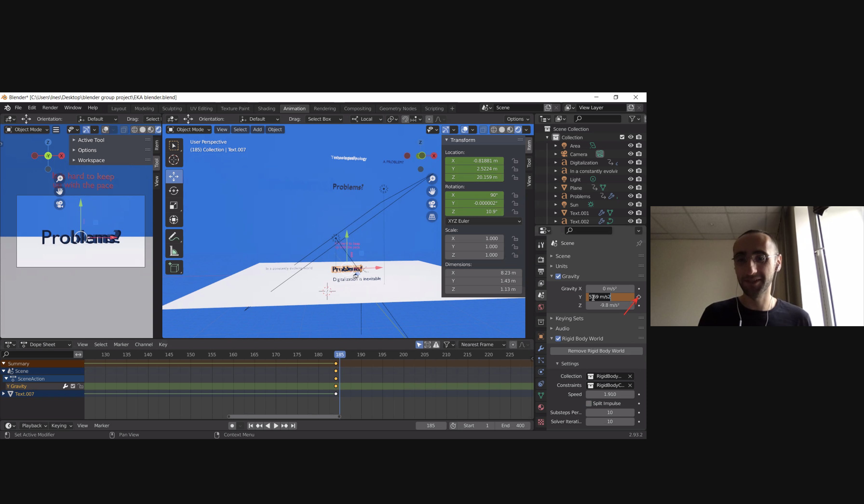Open the Keying menu in timeline footer
This screenshot has width=864, height=504.
tap(61, 426)
